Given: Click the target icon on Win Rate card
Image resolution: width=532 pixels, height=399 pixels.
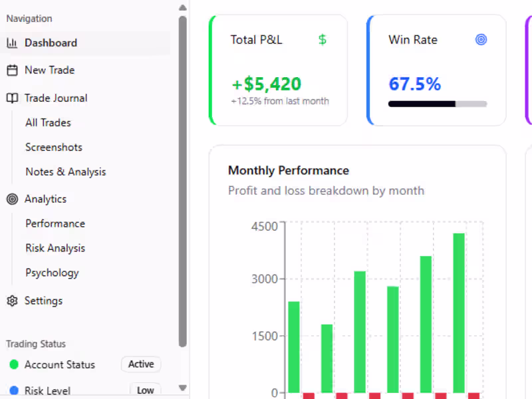Looking at the screenshot, I should [481, 40].
